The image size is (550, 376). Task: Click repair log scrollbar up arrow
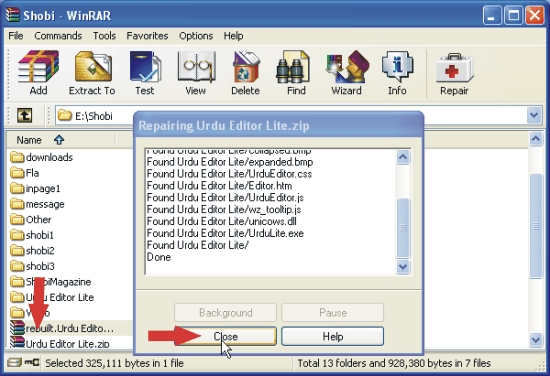[x=403, y=157]
